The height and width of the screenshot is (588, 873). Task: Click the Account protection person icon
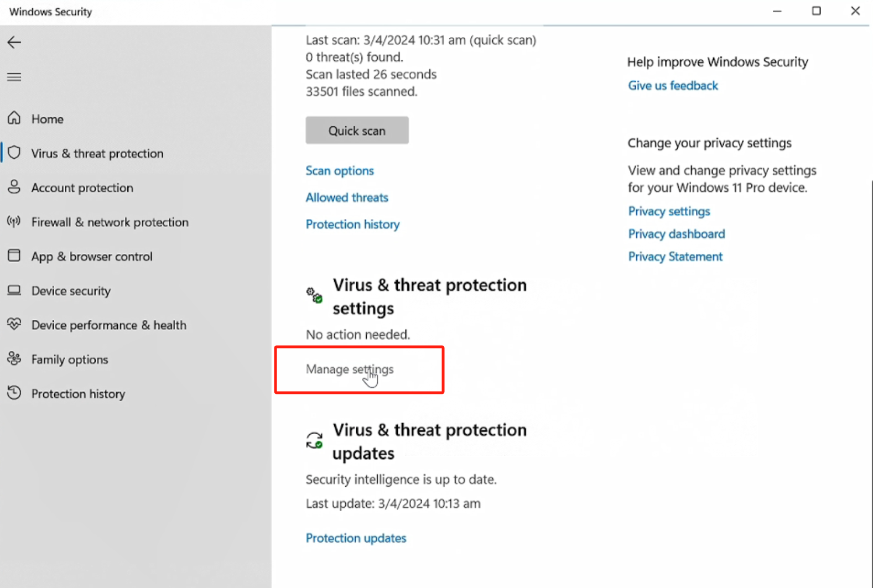14,187
